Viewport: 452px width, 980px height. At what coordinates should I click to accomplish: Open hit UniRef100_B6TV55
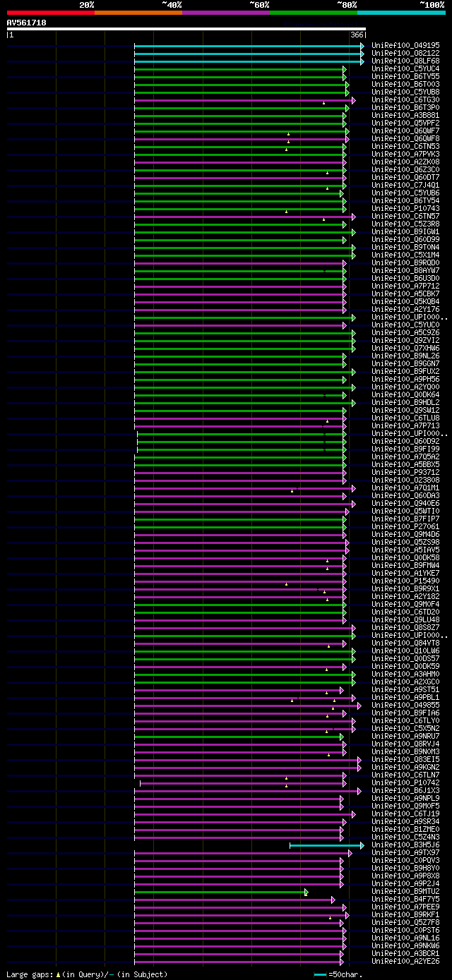tap(405, 76)
